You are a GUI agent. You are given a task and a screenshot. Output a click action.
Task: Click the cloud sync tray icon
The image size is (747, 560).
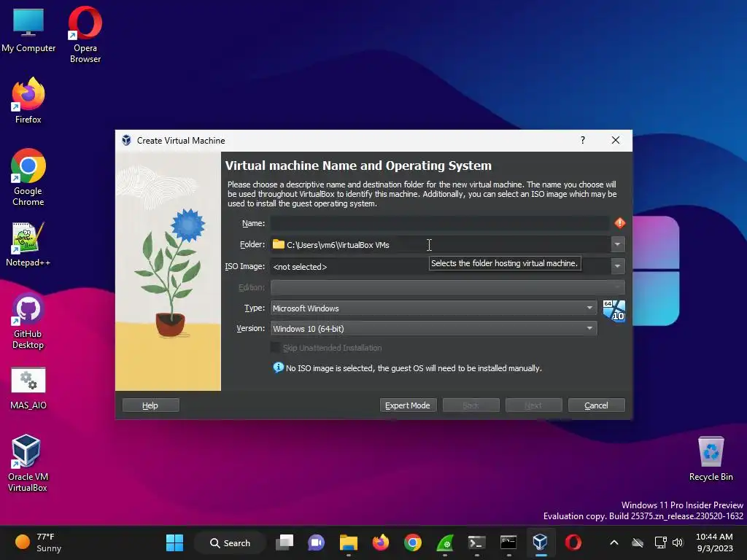(638, 542)
